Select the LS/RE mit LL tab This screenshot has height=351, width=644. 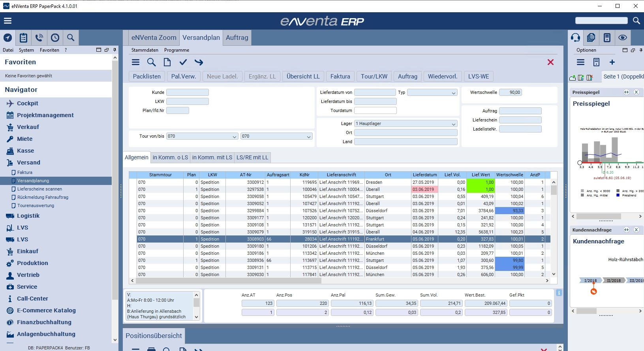tap(252, 157)
